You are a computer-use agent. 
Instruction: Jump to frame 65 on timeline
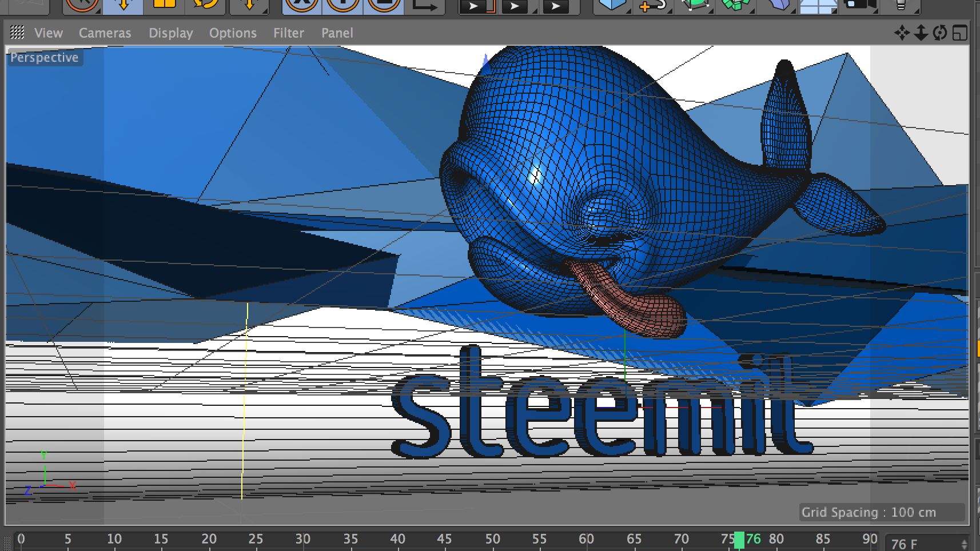click(x=634, y=539)
